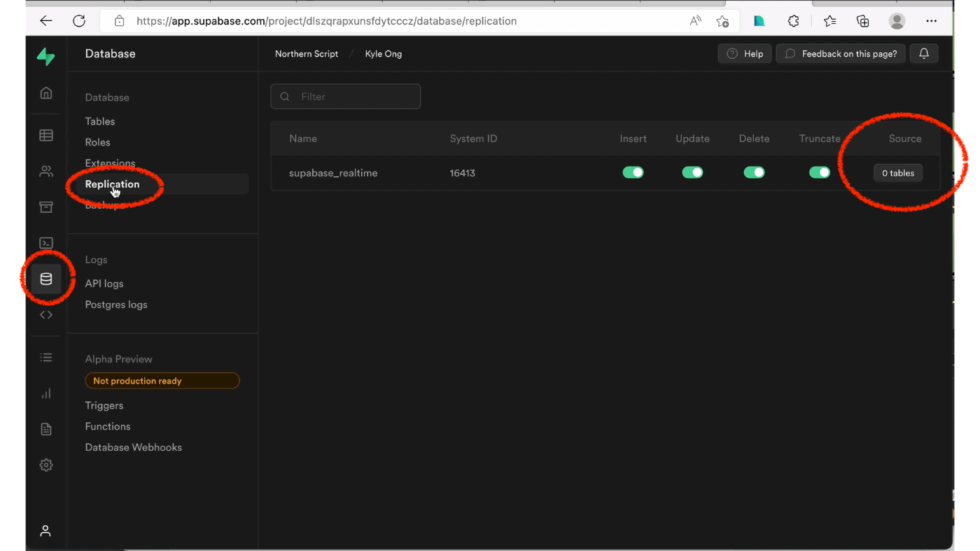Open Extensions in Database menu
The width and height of the screenshot is (980, 551).
(111, 163)
